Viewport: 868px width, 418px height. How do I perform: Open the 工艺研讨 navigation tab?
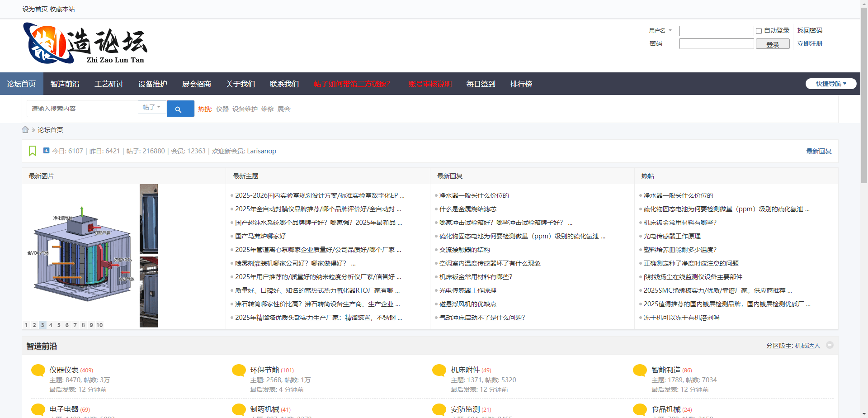[109, 84]
